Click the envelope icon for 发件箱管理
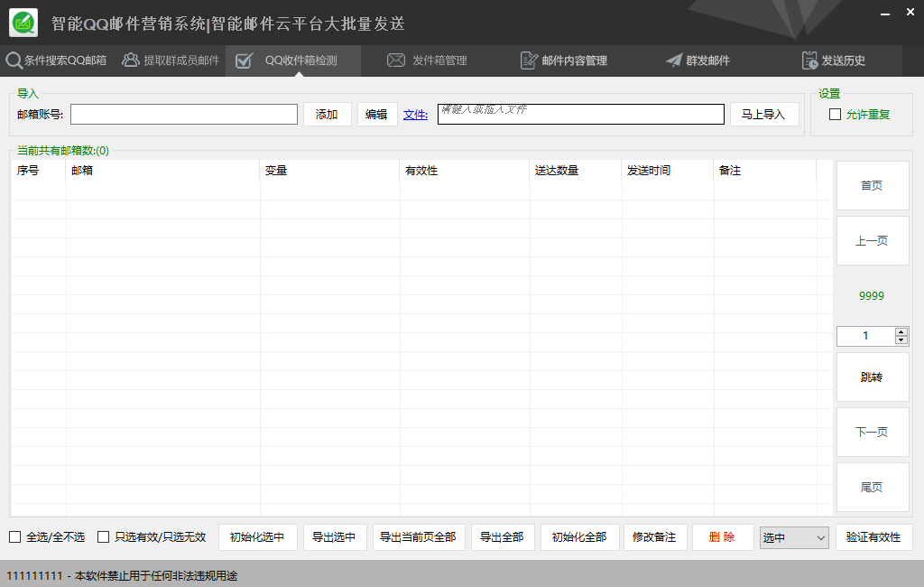Screen dimensions: 924x587 click(x=396, y=61)
